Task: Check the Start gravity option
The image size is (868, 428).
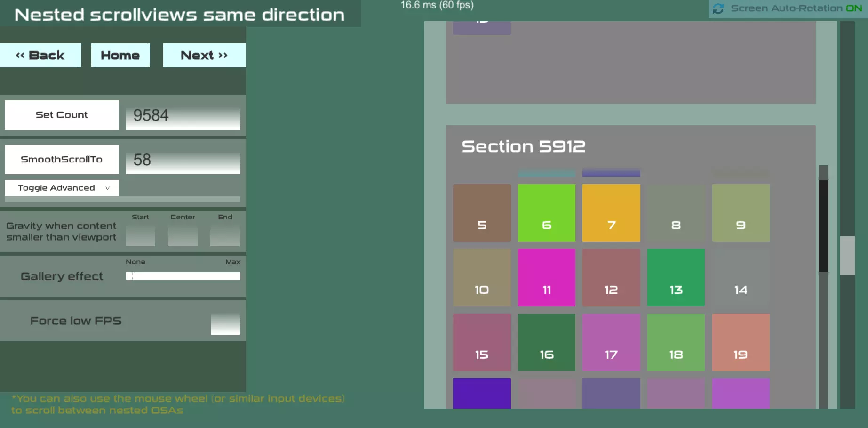Action: 140,236
